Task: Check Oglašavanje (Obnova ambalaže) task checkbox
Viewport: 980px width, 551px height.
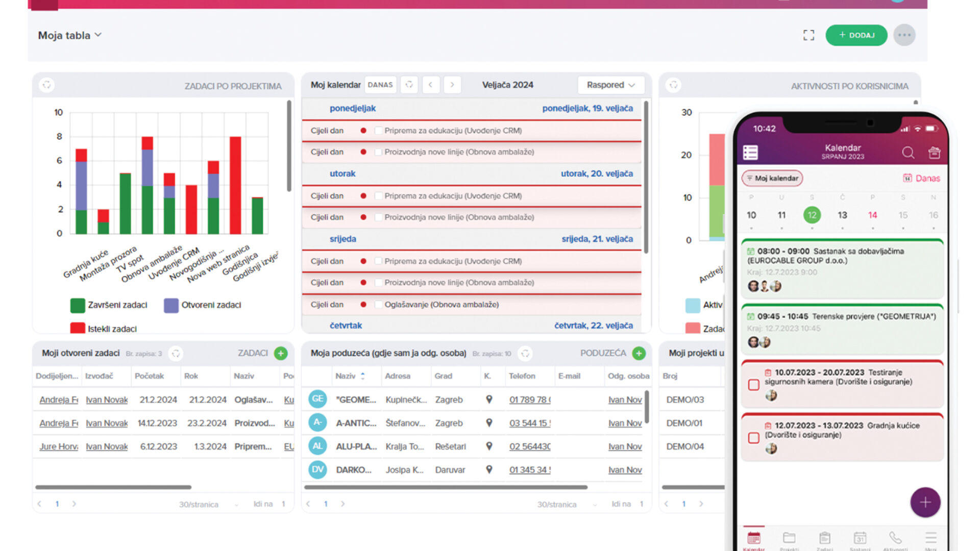Action: (x=378, y=305)
